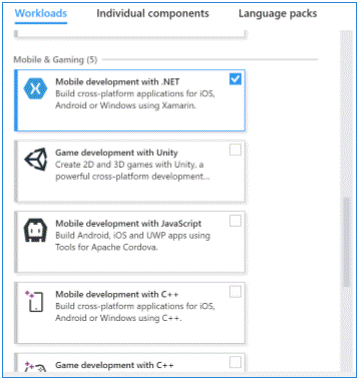The width and height of the screenshot is (361, 381).
Task: Check Game development with C++ checkbox
Action: [x=235, y=362]
